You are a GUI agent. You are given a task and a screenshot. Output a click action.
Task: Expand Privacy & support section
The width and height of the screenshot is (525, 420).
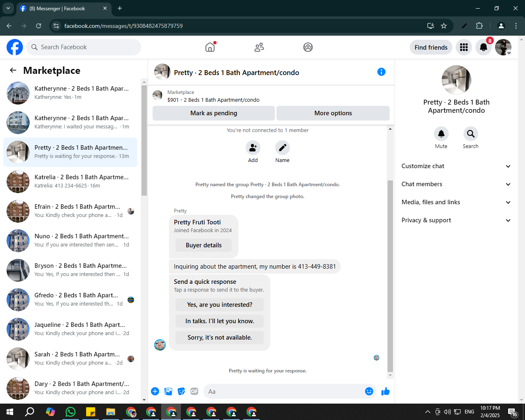[x=456, y=220]
